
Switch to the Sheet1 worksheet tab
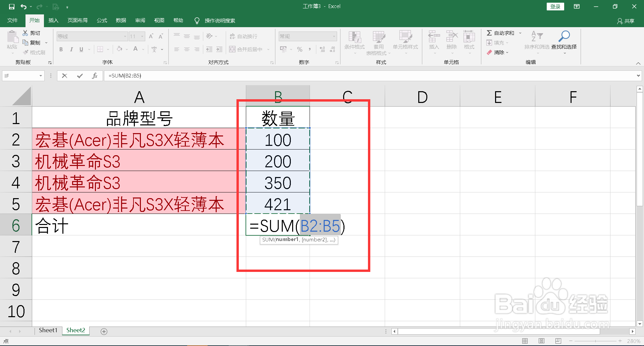pos(48,330)
